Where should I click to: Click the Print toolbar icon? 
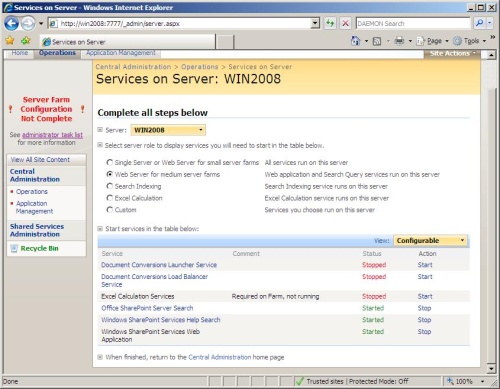pos(399,41)
